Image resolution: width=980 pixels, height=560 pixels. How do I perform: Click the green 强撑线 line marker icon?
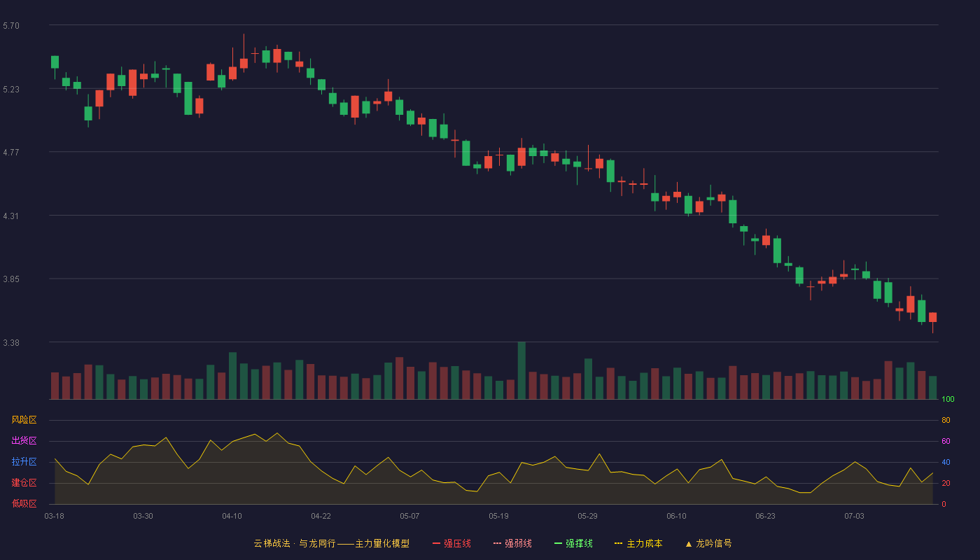click(558, 543)
